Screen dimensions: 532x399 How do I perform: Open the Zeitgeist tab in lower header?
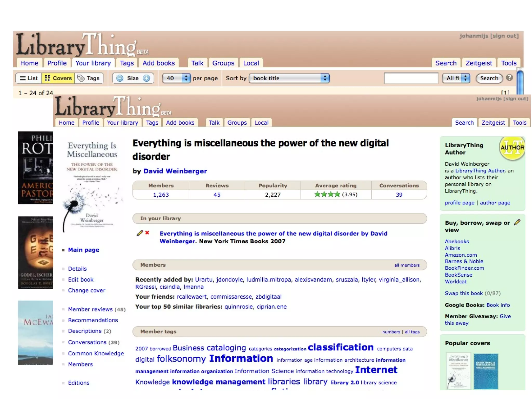pos(493,123)
